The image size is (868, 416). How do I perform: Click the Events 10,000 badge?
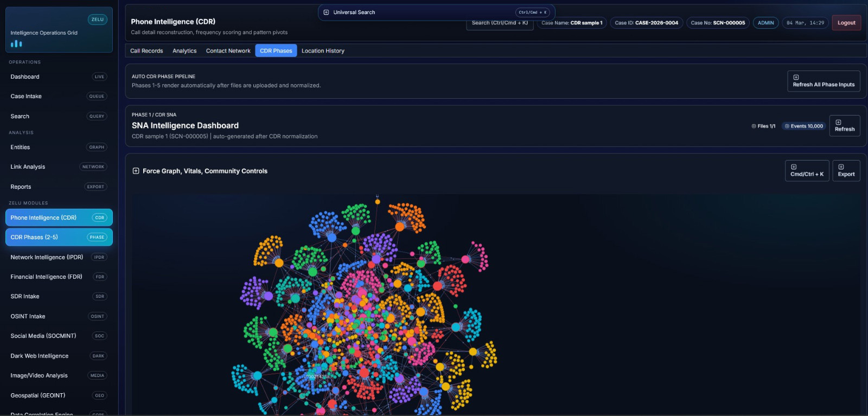click(x=804, y=126)
